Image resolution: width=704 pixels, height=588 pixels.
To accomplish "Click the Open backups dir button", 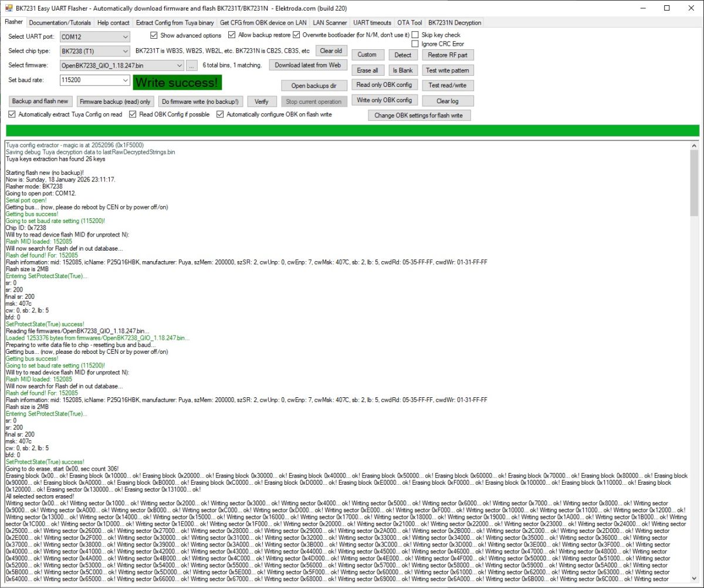I will 314,86.
